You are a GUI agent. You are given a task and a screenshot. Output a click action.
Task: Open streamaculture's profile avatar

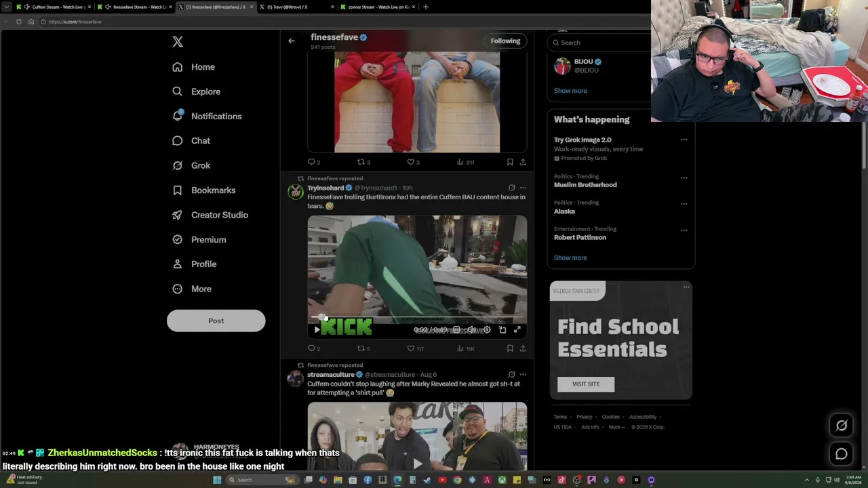(x=295, y=379)
